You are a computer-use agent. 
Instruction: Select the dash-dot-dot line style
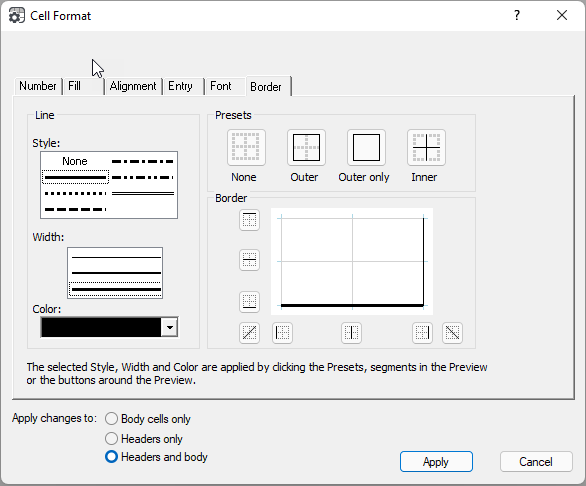tap(142, 177)
